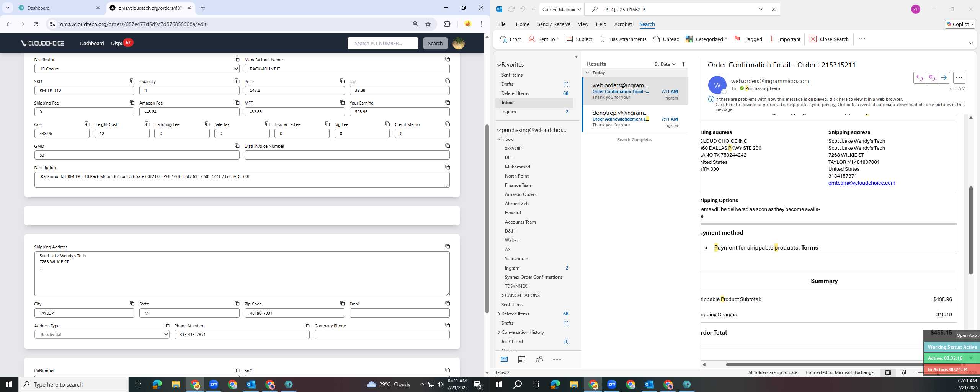Click Reply arrow in Outlook email
This screenshot has height=392, width=980.
tap(920, 78)
